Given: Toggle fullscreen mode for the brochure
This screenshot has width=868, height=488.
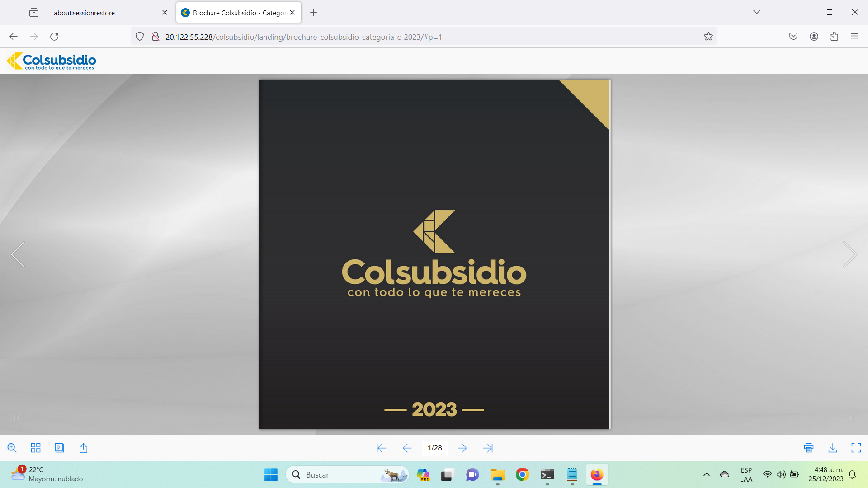Looking at the screenshot, I should tap(856, 448).
